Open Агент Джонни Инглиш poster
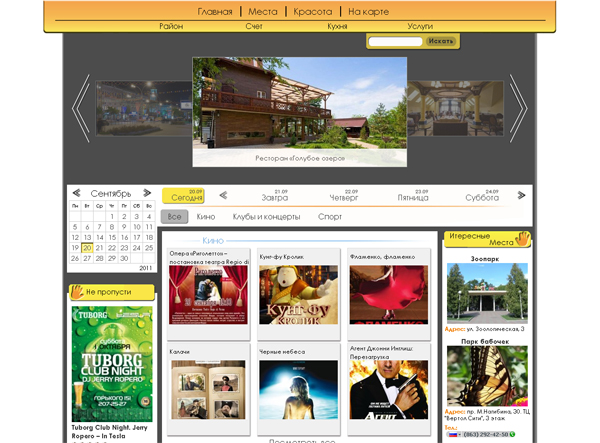Screen dimensions: 600x443 pyautogui.click(x=389, y=389)
